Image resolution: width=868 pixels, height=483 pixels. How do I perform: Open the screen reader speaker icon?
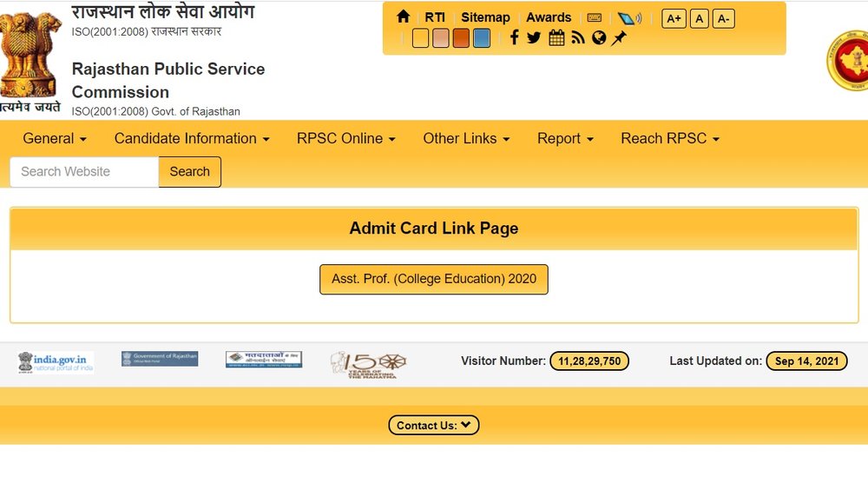[x=629, y=18]
